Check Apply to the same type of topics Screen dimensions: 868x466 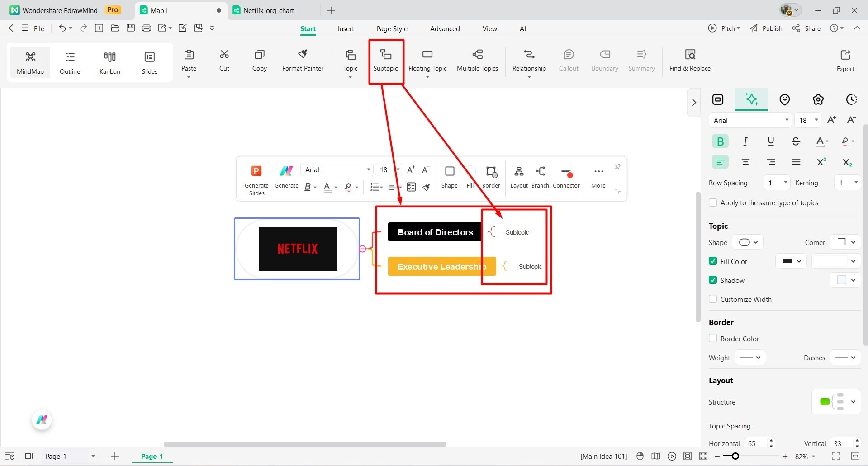pos(713,202)
